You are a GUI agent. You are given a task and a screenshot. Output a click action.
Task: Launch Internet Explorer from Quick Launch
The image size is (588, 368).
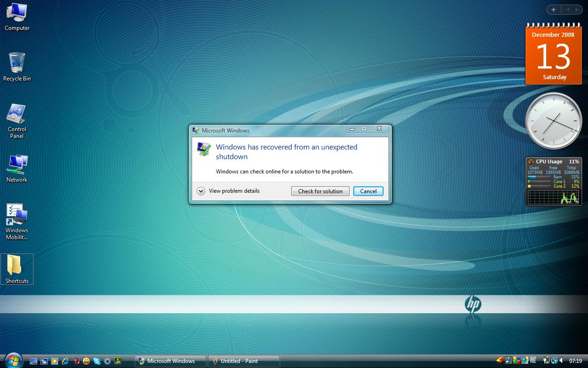tap(65, 361)
